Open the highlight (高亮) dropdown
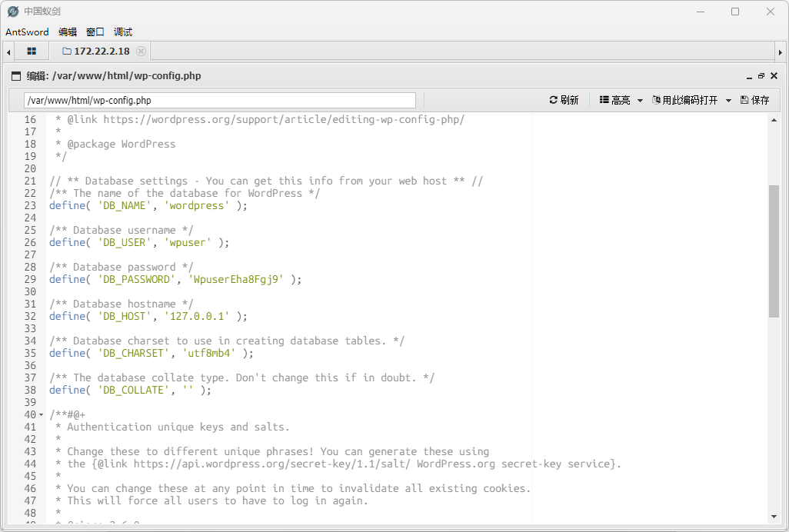Screen dimensions: 789x532 point(621,100)
